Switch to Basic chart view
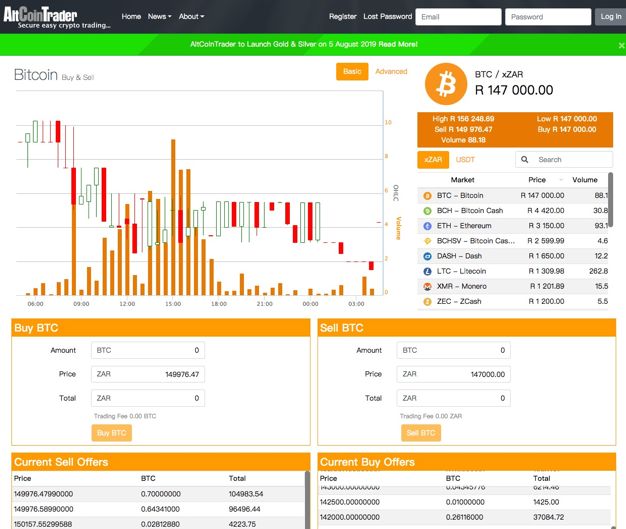 tap(352, 71)
